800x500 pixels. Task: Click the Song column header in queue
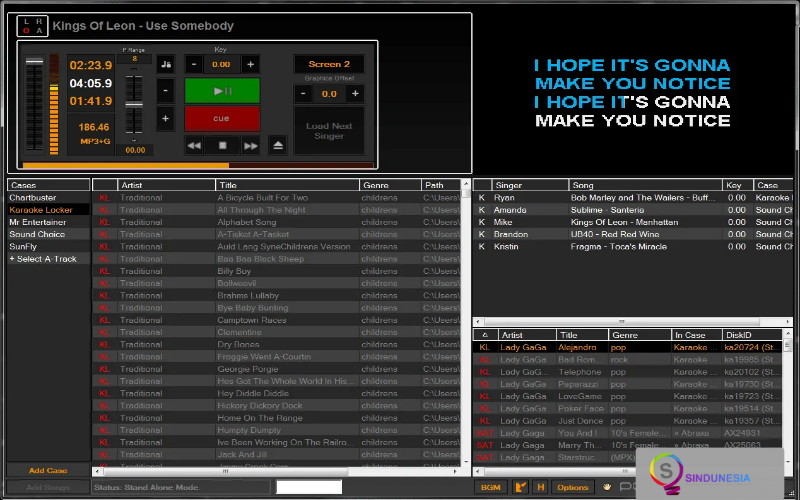[645, 185]
